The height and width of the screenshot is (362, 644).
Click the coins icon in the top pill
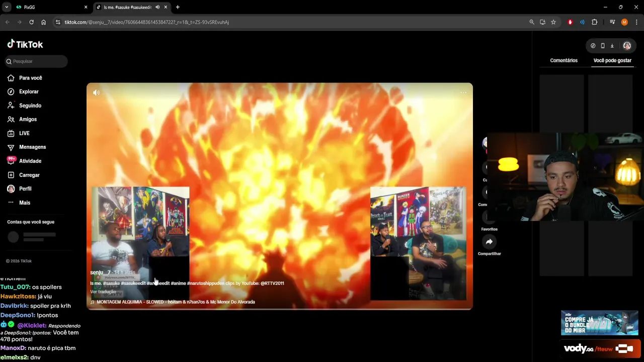tap(593, 46)
